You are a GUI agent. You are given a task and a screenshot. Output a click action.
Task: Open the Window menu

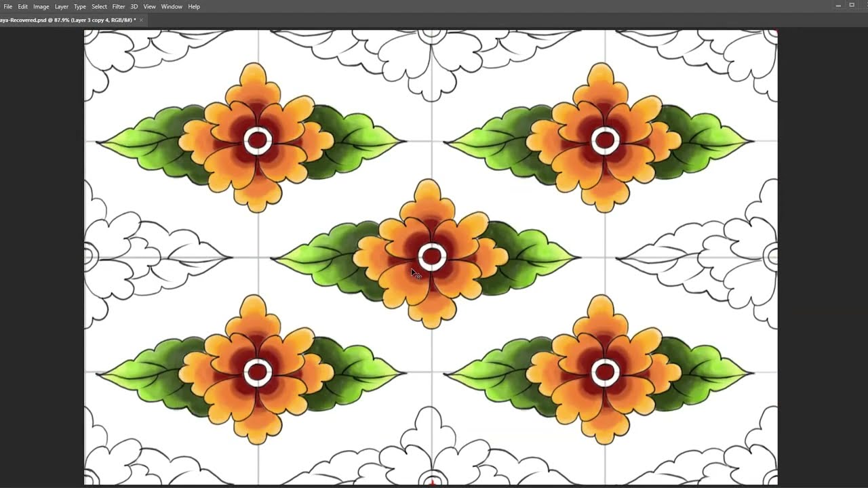coord(172,6)
